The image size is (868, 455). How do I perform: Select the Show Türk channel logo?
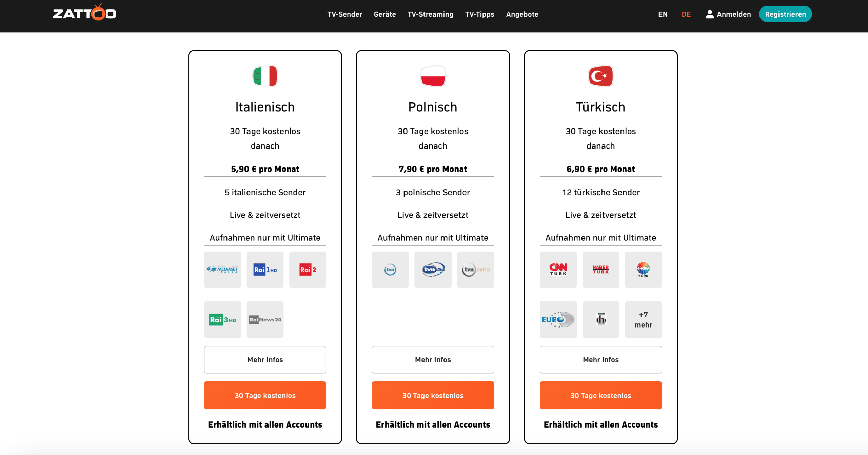[x=643, y=270]
